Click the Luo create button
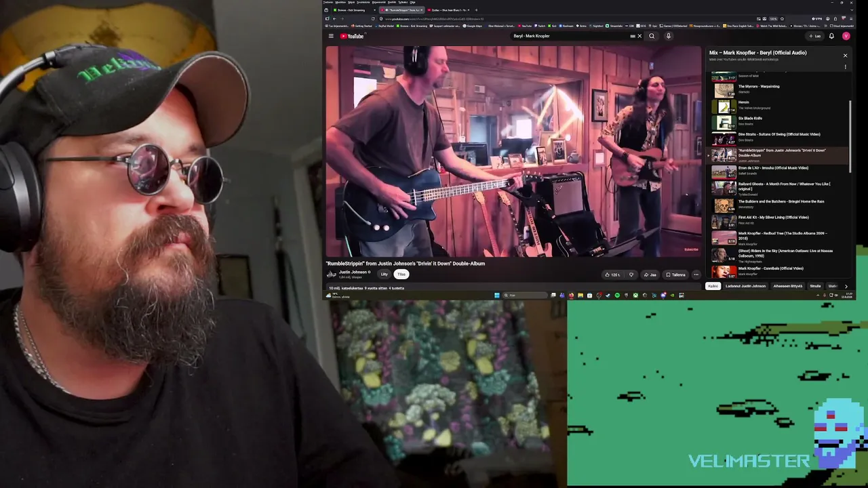 (815, 36)
